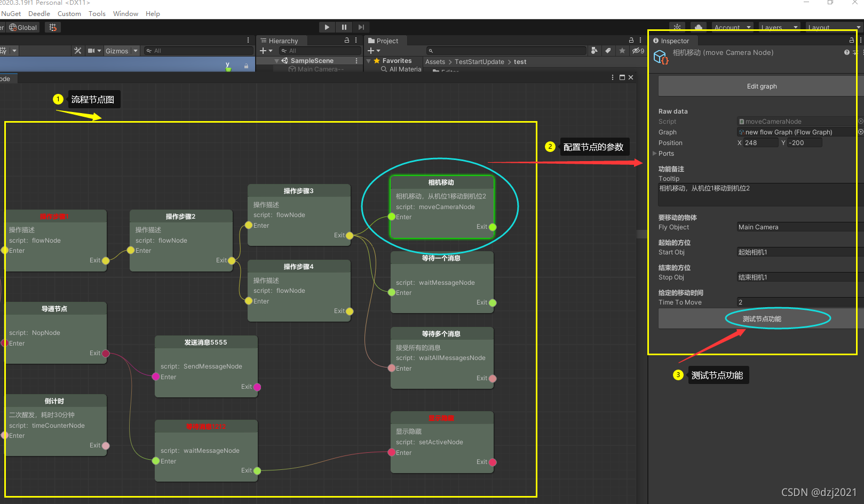Click TestStartUpdate in breadcrumb path
864x504 pixels.
tap(479, 62)
